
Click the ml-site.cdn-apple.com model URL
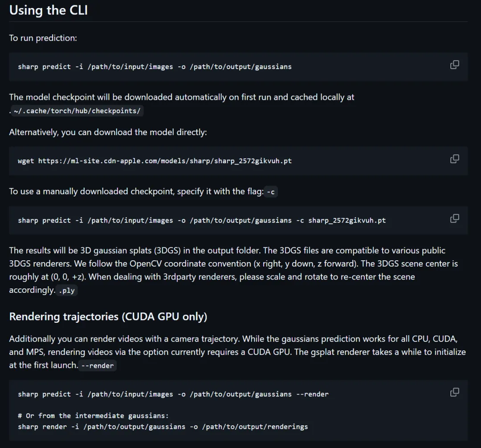pyautogui.click(x=165, y=160)
